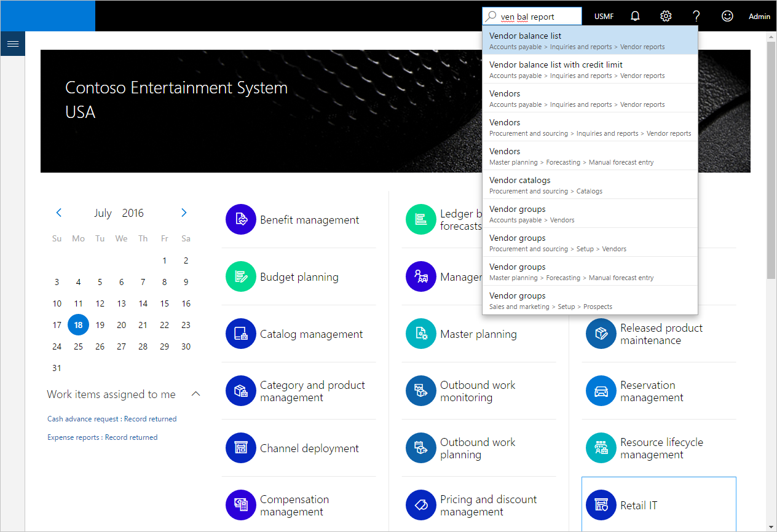Select July 4 in the calendar
The height and width of the screenshot is (532, 777).
click(78, 282)
